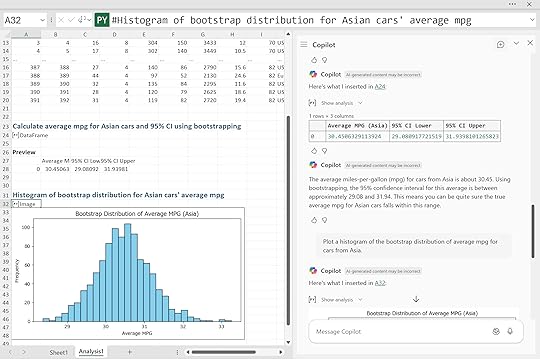Click the horizontal scrollbar thumb

(x=224, y=352)
